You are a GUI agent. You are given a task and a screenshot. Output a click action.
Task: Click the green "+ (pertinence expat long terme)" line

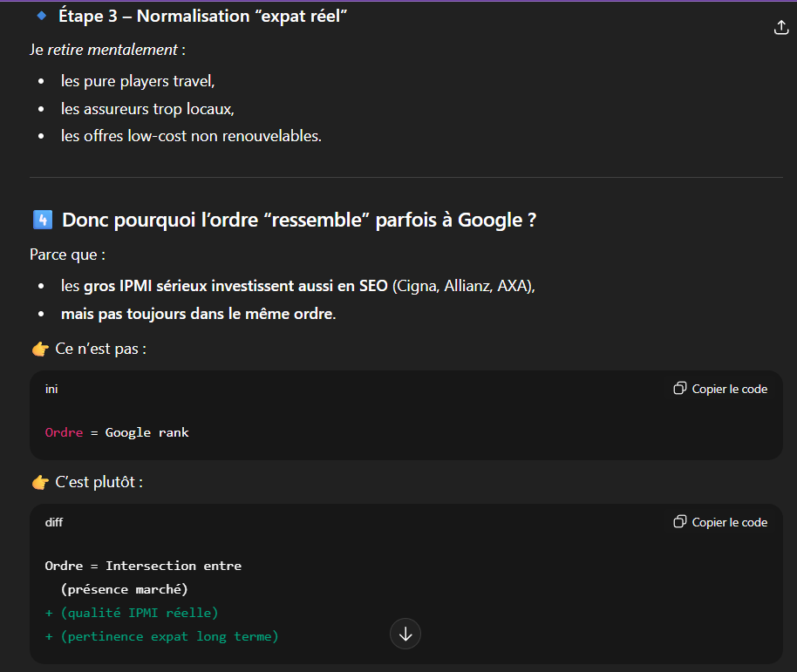[161, 636]
